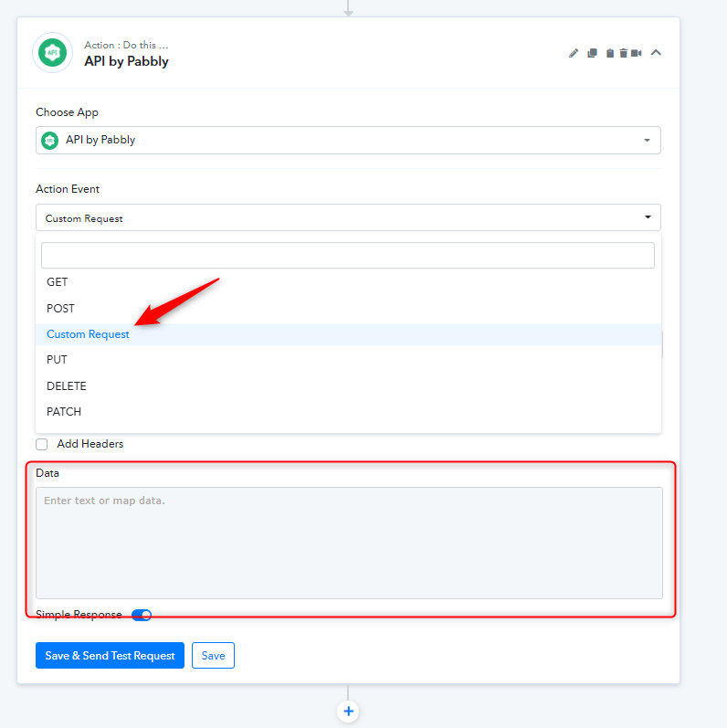Screen dimensions: 727x728
Task: Toggle the Simple Response switch
Action: [142, 615]
